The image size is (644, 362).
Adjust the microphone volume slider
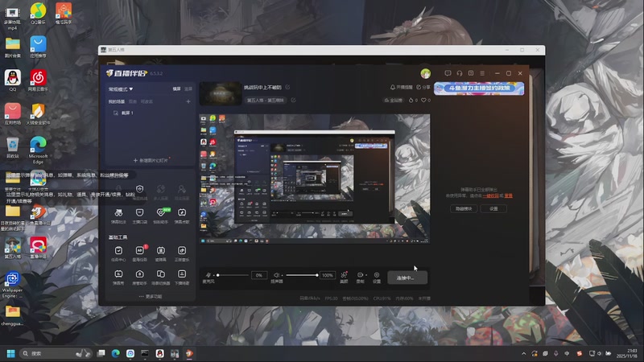(232, 275)
